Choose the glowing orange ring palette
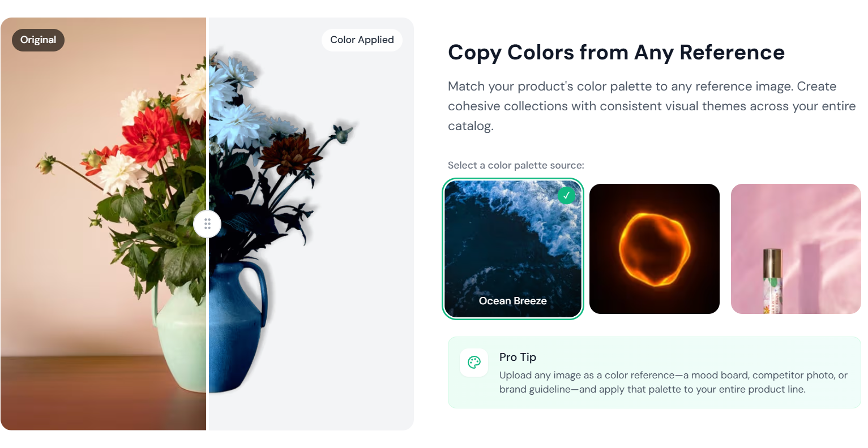 pos(655,249)
